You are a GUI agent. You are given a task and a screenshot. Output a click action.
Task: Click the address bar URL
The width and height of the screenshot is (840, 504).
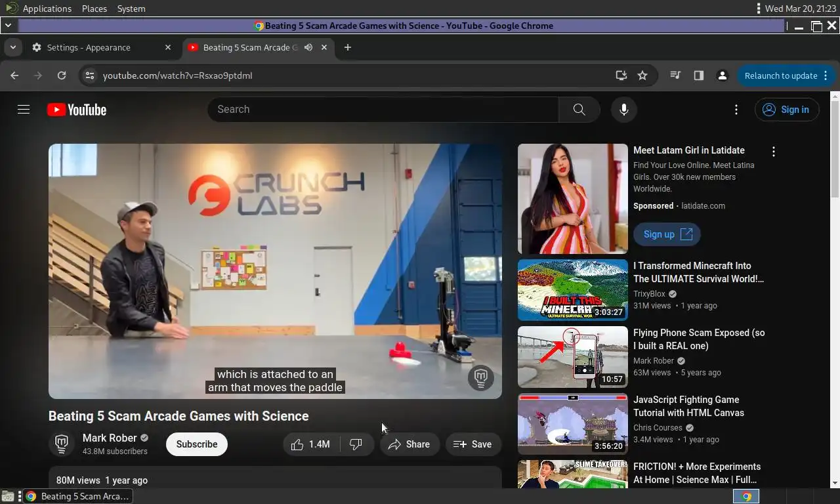pyautogui.click(x=177, y=75)
